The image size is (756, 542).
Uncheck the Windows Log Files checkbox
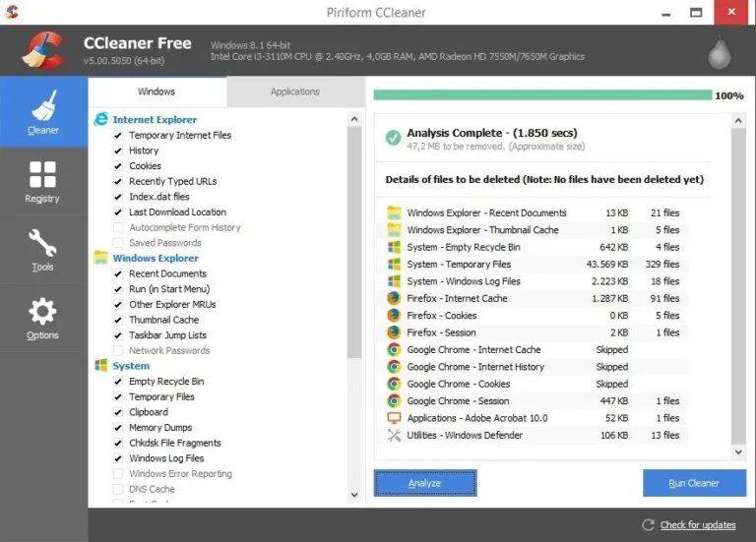click(x=118, y=458)
